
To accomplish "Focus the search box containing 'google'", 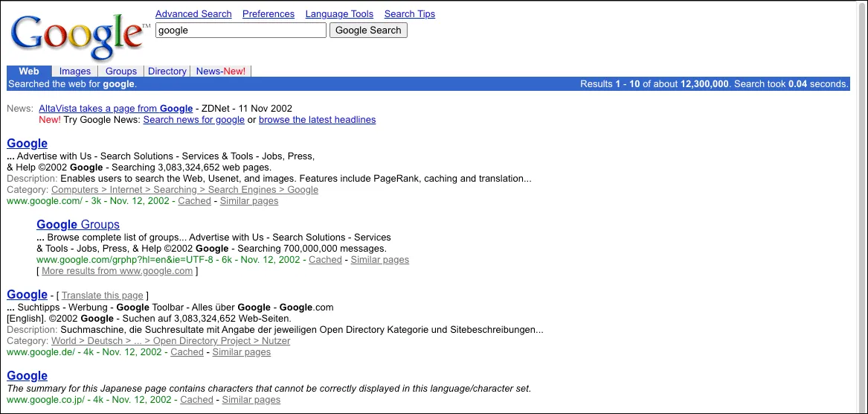I will tap(241, 31).
